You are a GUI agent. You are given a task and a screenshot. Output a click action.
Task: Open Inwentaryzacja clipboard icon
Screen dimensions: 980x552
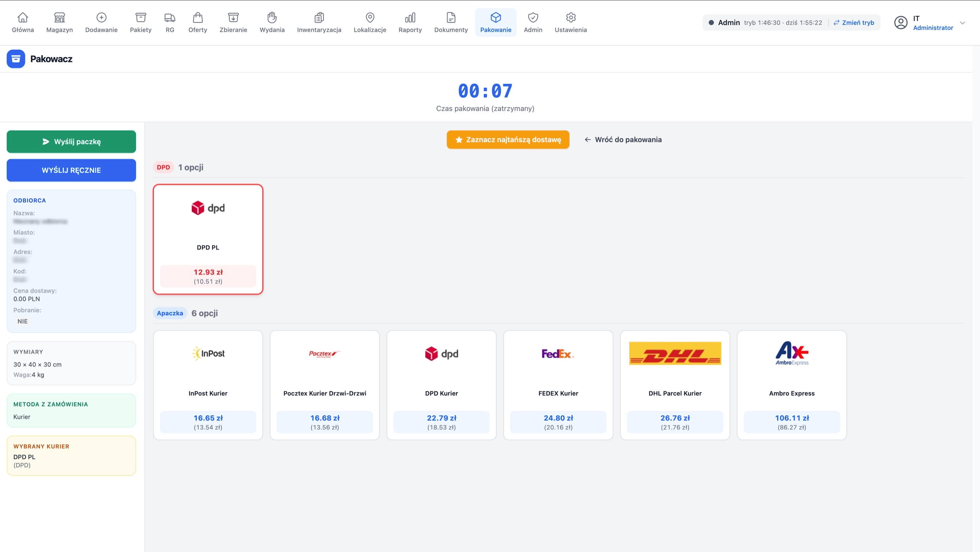[x=319, y=18]
